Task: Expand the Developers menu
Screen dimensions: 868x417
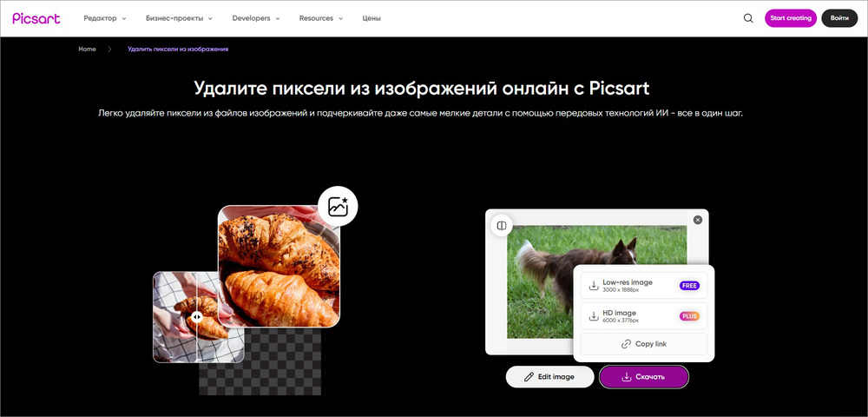Action: (x=256, y=18)
